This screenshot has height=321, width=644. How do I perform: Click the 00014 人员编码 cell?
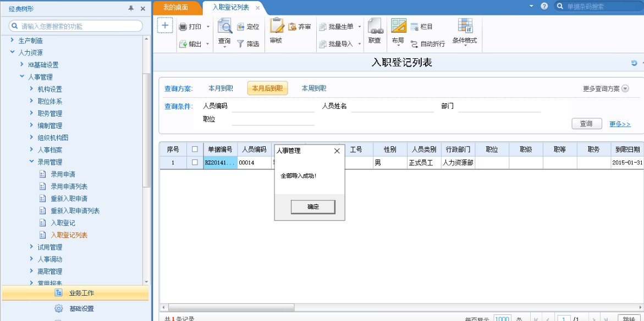(254, 162)
